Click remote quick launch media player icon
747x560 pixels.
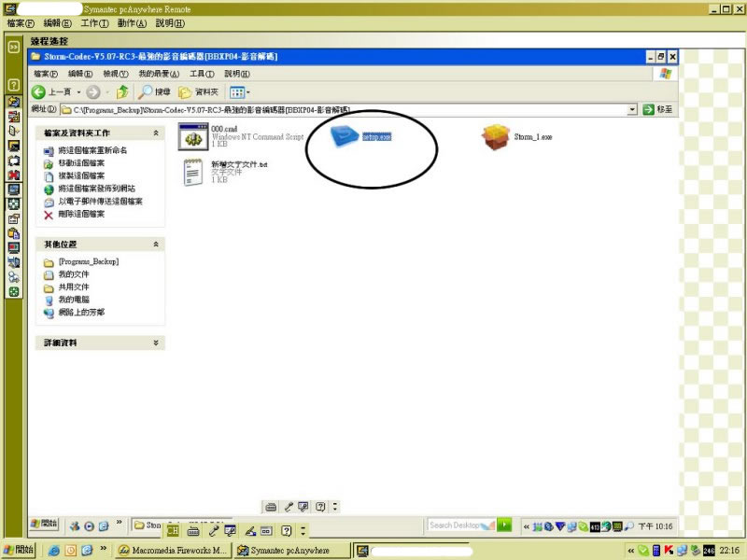(x=89, y=526)
